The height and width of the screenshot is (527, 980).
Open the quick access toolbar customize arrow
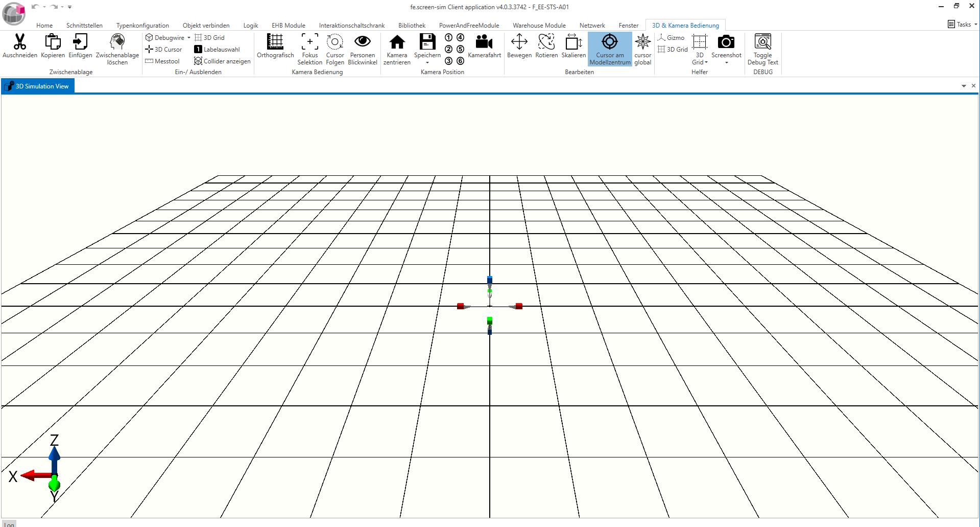pos(69,7)
